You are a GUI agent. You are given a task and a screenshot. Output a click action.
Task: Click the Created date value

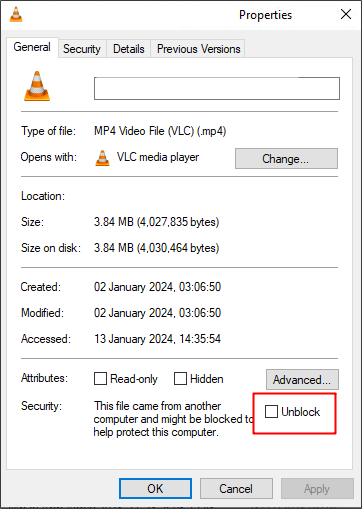[157, 287]
